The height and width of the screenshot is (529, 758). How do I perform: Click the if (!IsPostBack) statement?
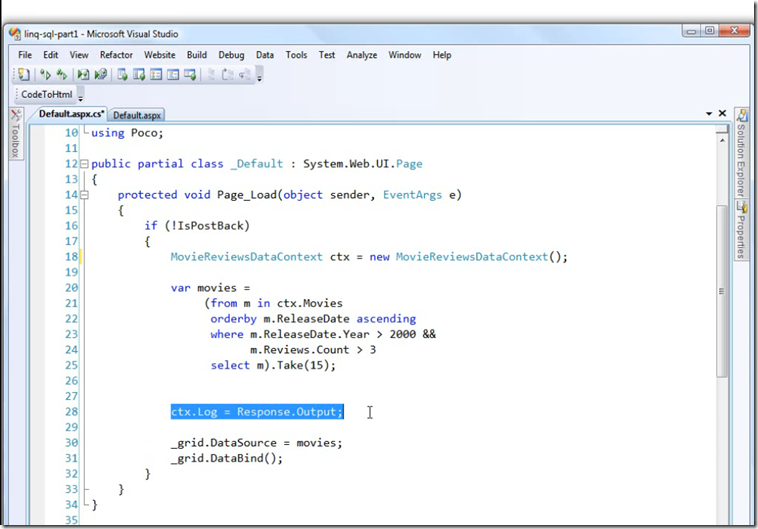click(x=197, y=226)
